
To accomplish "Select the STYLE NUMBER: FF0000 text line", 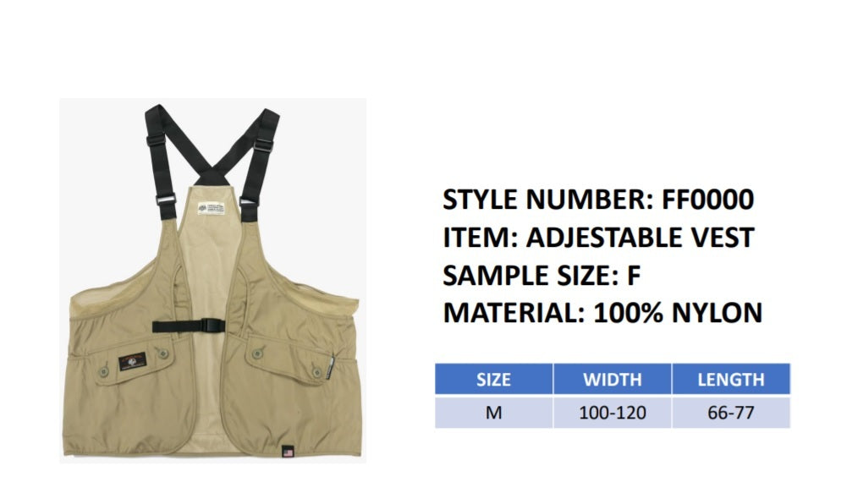I will 598,200.
